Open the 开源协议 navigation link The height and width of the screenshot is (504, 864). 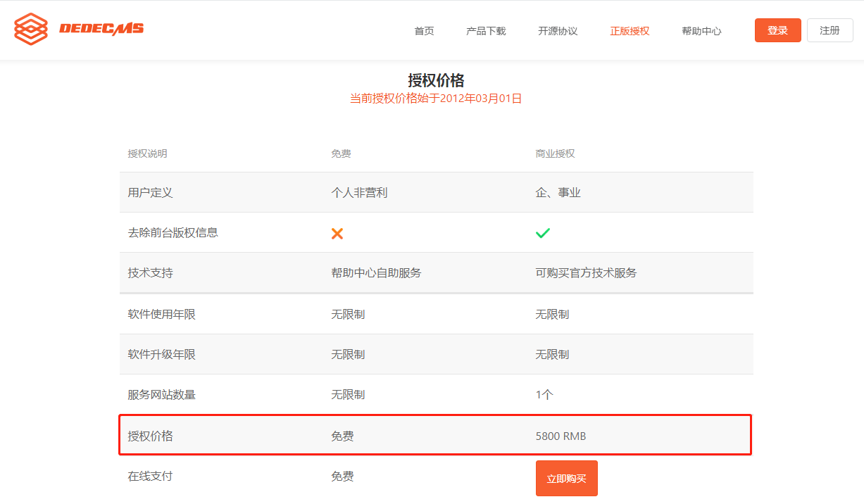(x=558, y=31)
